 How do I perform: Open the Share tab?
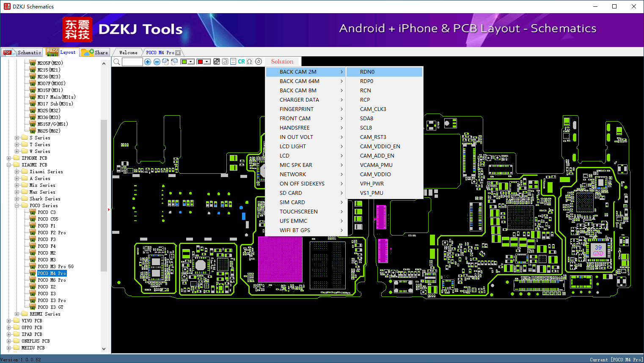(x=95, y=53)
